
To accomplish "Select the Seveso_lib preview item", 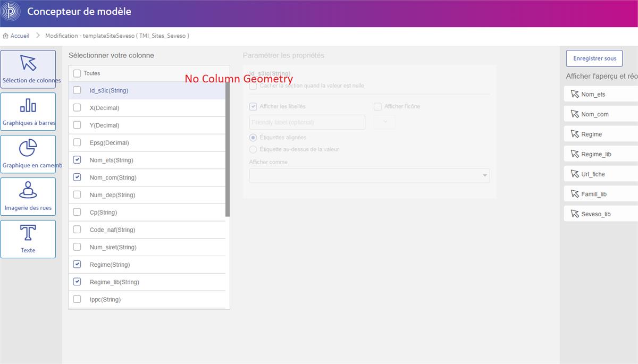I will coord(601,214).
